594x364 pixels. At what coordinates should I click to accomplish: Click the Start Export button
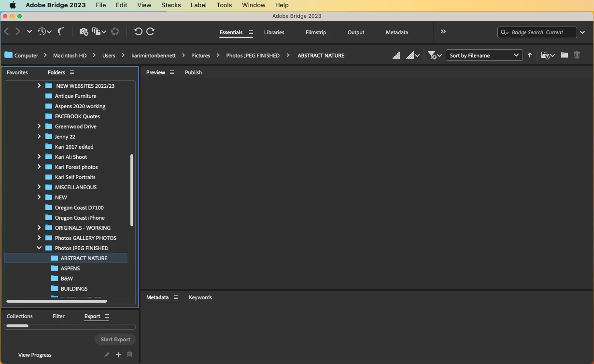(x=115, y=339)
